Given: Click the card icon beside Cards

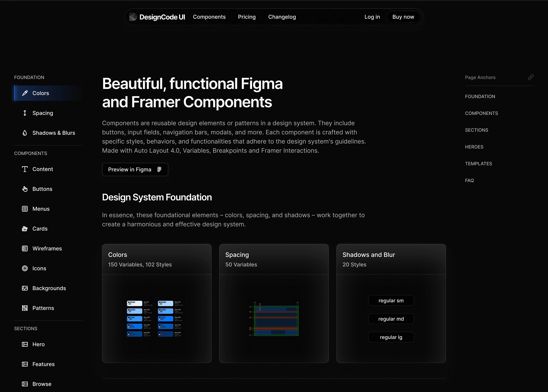Looking at the screenshot, I should [25, 229].
